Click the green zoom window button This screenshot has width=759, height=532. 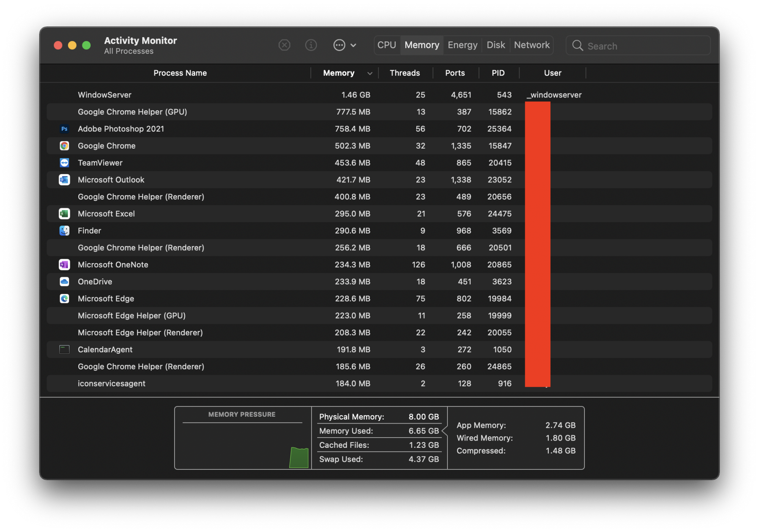(x=87, y=46)
